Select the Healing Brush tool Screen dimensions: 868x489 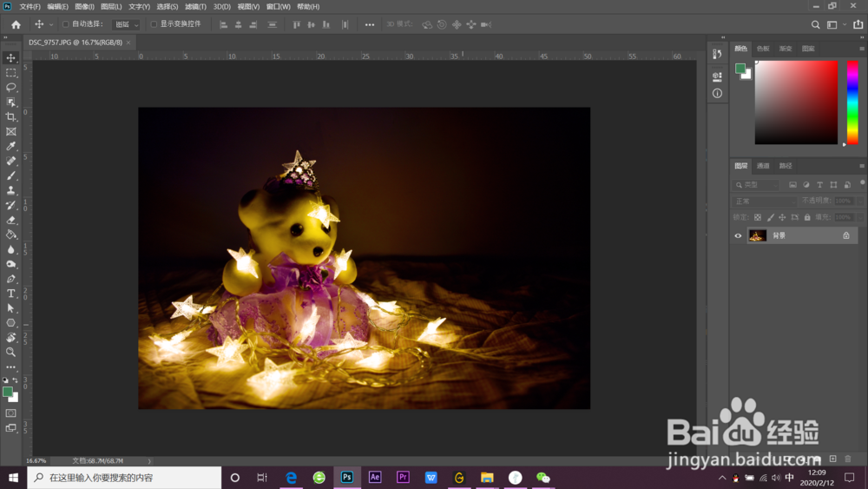pos(10,162)
